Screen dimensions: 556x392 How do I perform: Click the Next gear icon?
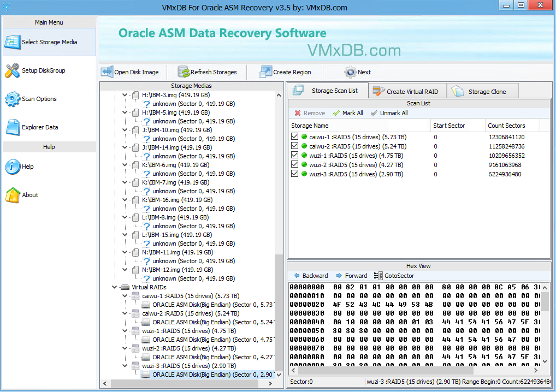[x=350, y=72]
